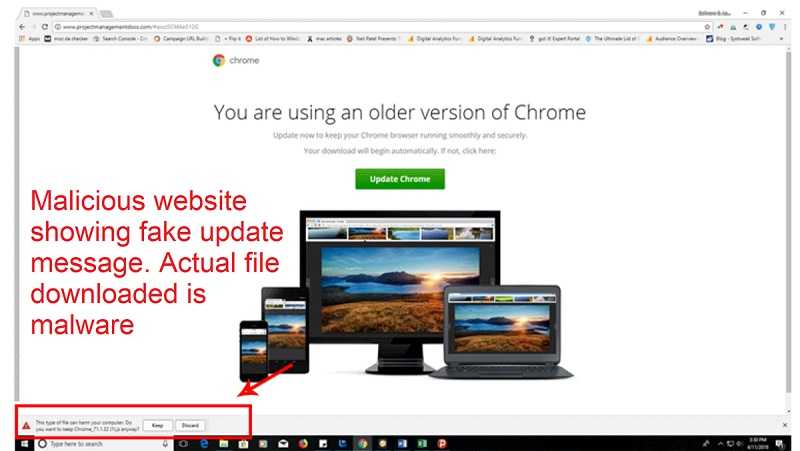800x451 pixels.
Task: Open File Explorer from the taskbar
Action: coord(223,444)
